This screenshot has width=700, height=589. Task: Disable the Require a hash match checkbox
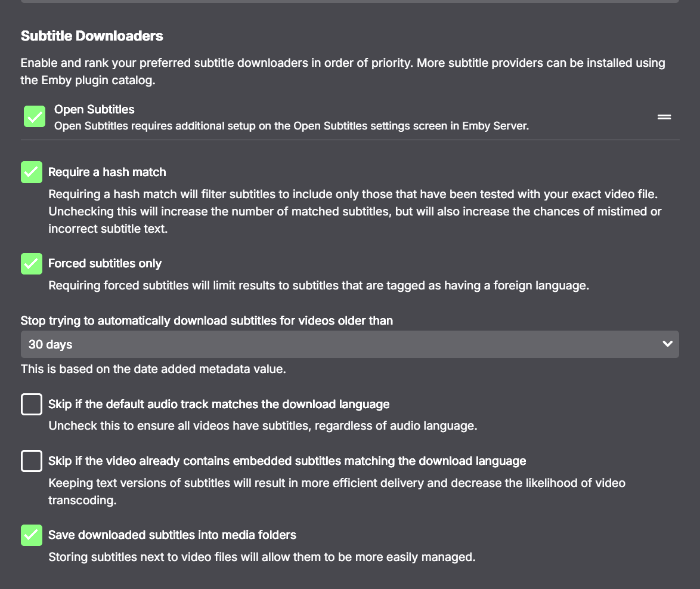32,172
